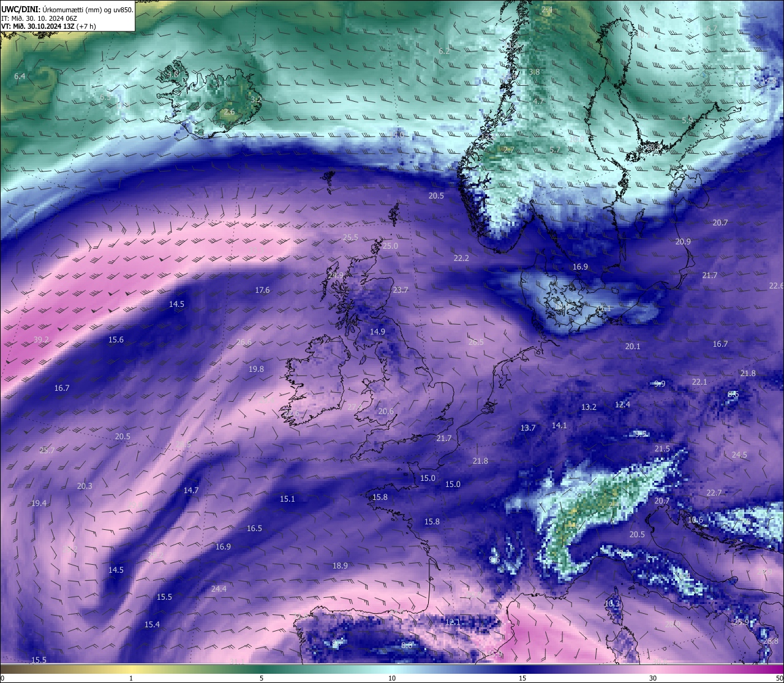Click the 20.1 value over northern Germany
784x683 pixels.
click(x=633, y=346)
